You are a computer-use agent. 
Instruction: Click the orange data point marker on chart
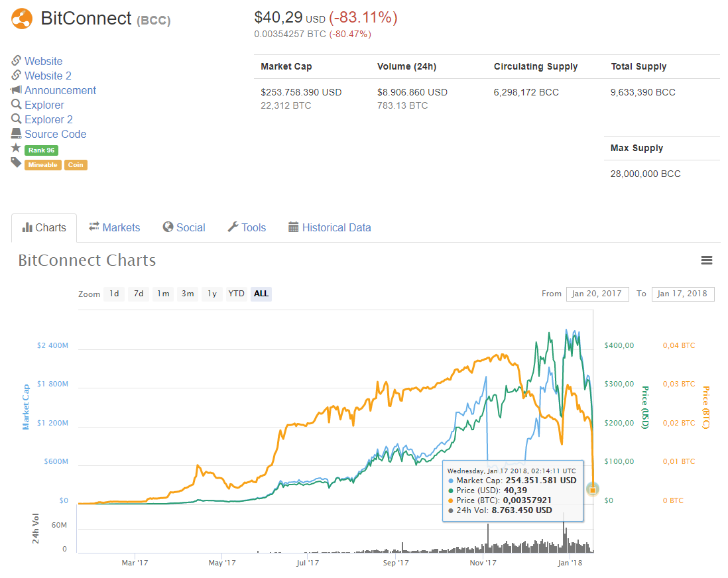[x=593, y=490]
